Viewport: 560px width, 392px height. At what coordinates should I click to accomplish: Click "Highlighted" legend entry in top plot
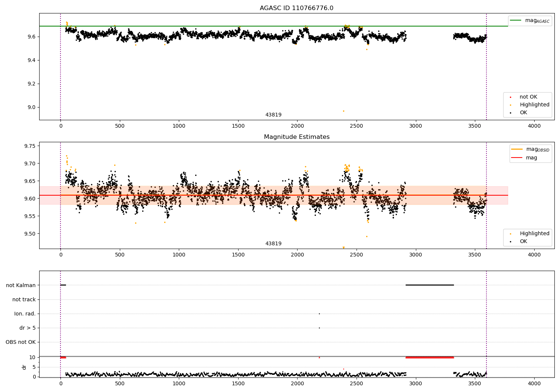(535, 105)
